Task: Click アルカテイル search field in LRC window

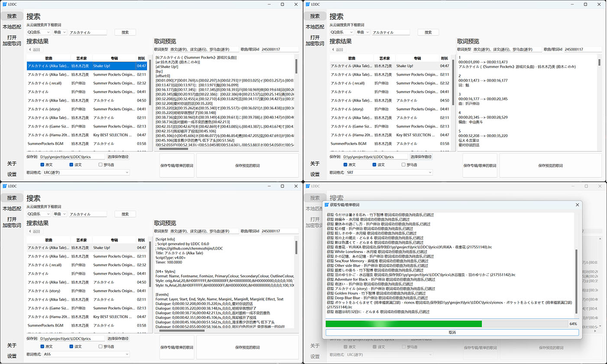Action: (x=87, y=32)
